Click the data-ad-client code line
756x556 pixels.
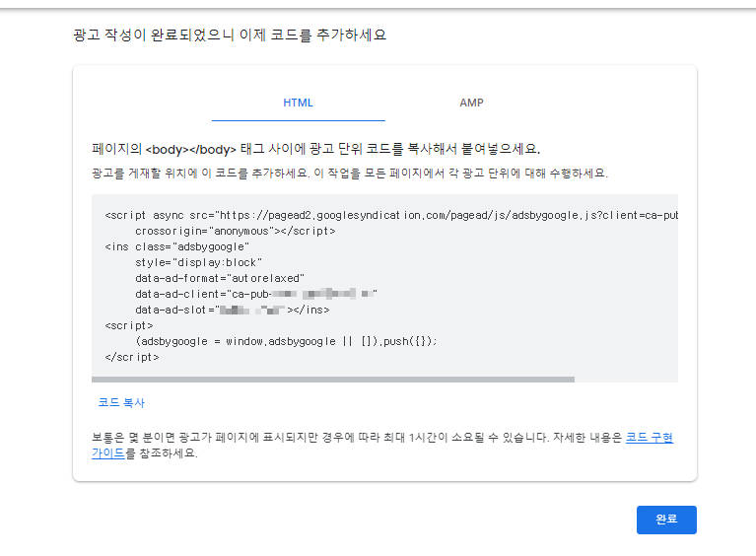(256, 294)
